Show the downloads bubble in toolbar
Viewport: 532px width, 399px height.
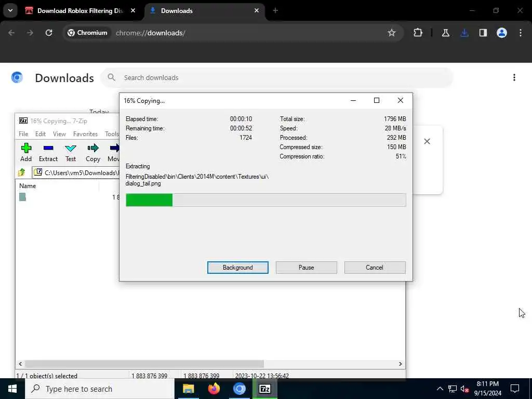click(x=464, y=33)
